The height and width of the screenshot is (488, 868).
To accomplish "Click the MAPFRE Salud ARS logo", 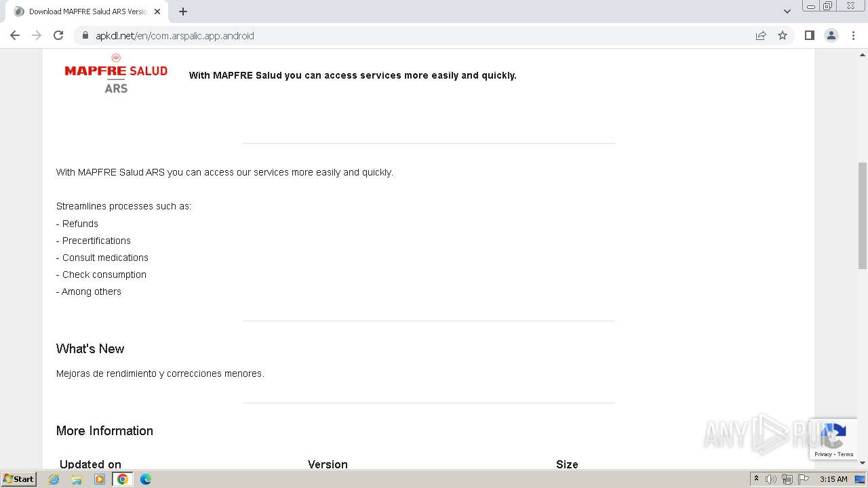I will (116, 73).
